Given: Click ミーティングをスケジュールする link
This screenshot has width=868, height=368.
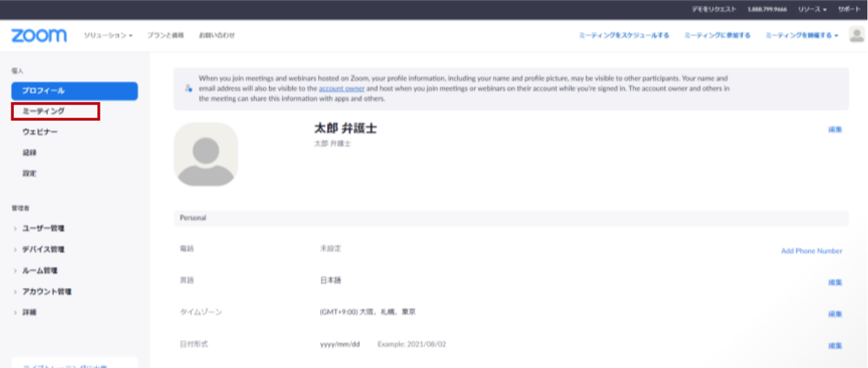Looking at the screenshot, I should tap(624, 36).
